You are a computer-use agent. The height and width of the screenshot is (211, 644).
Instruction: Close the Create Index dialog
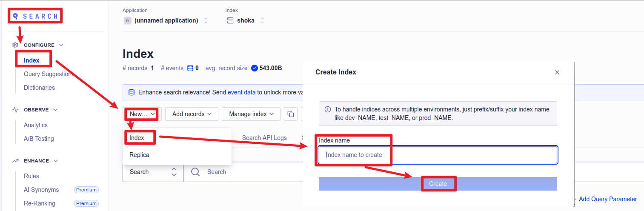click(x=557, y=72)
